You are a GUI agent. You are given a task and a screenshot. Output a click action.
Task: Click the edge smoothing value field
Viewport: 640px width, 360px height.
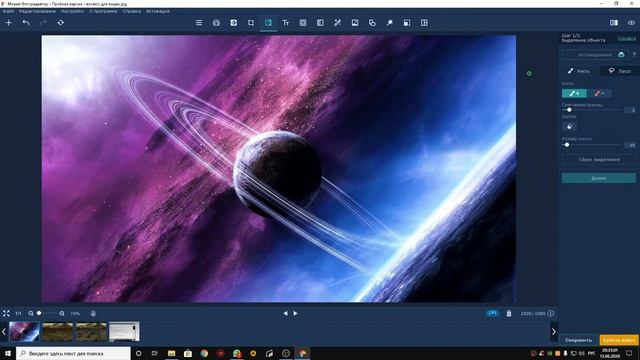tap(631, 110)
